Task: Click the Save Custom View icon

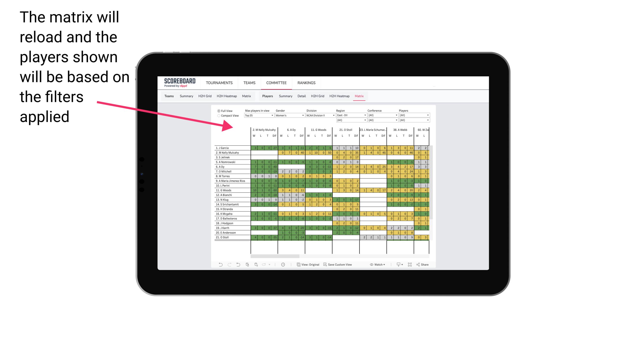Action: pos(325,266)
